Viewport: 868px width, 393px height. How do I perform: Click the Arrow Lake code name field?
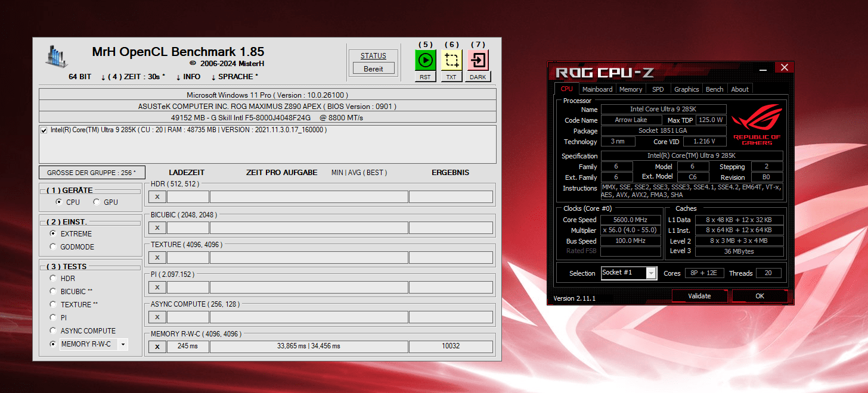click(x=631, y=120)
